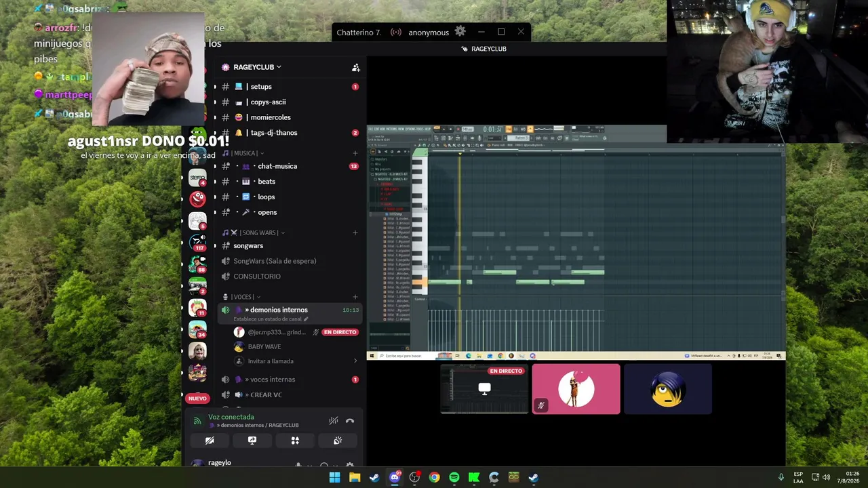Open the activities launcher button
This screenshot has width=868, height=488.
295,441
